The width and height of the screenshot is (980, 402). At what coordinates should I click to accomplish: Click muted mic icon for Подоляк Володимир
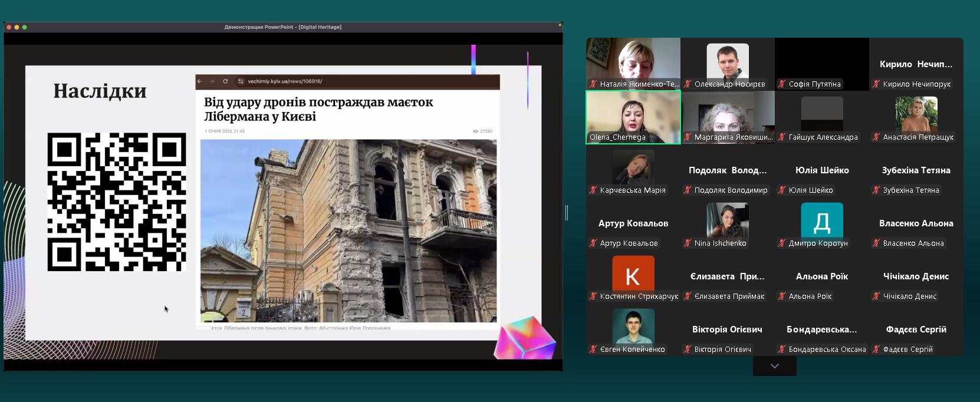(x=688, y=190)
